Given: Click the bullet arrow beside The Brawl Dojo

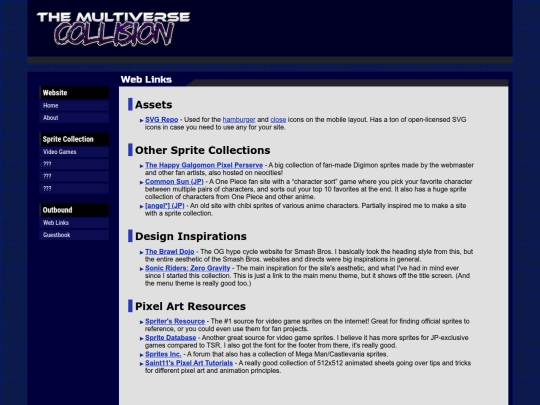Looking at the screenshot, I should pos(142,252).
